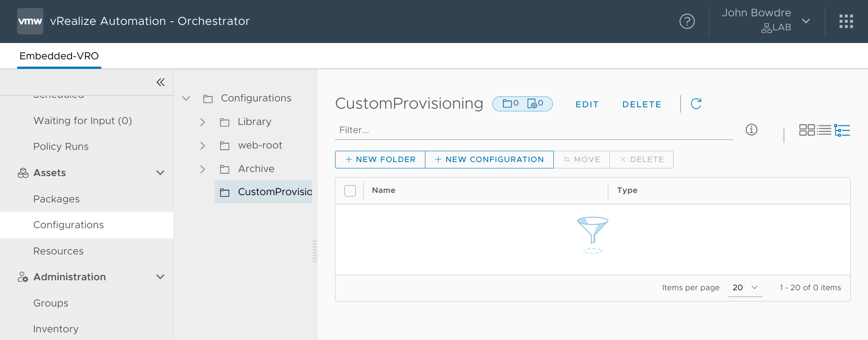Open the items per page dropdown
The width and height of the screenshot is (868, 340).
(745, 287)
